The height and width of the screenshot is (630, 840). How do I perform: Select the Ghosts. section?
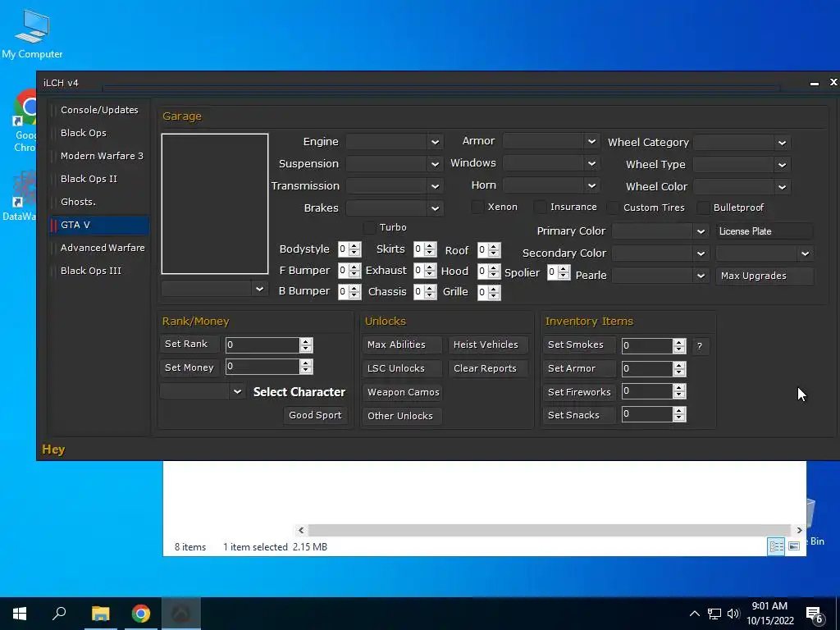click(x=99, y=202)
